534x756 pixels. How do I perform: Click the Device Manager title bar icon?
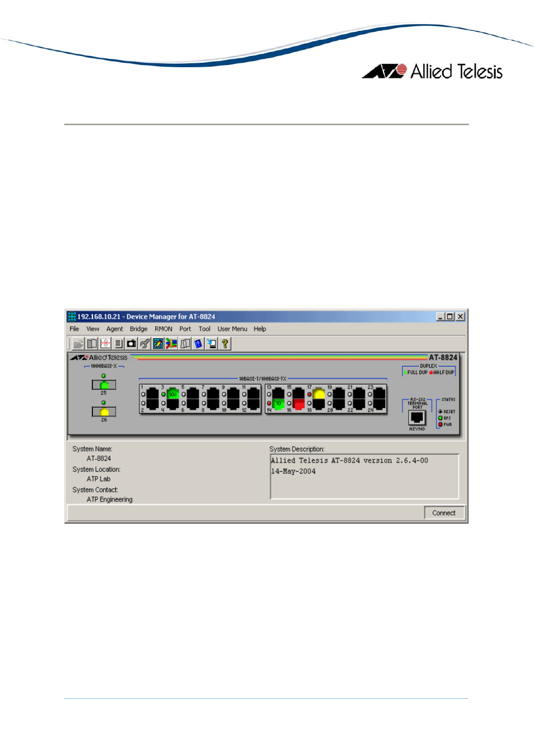point(72,317)
